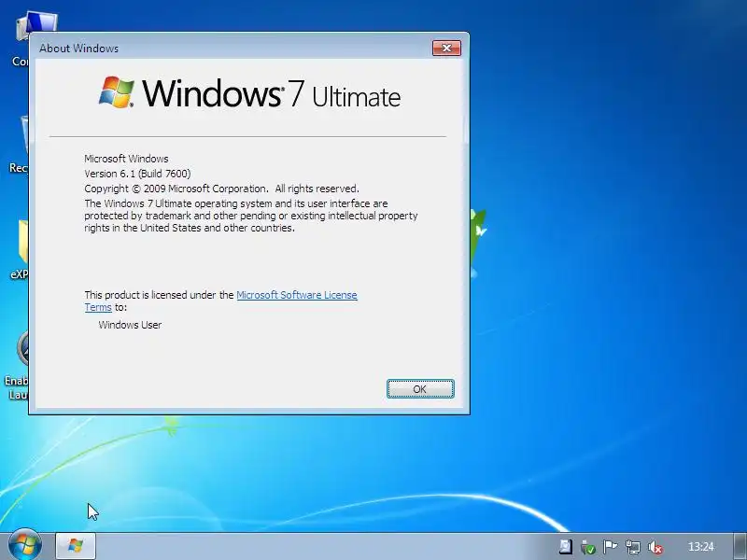747x560 pixels.
Task: Click OK in the About Windows dialog
Action: 420,389
